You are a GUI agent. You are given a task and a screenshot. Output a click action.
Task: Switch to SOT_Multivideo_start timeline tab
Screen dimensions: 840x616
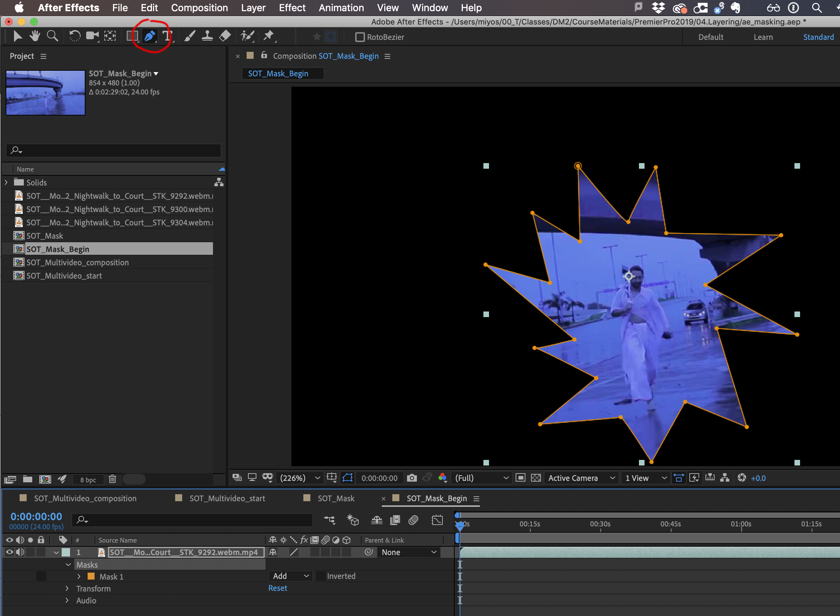tap(227, 498)
